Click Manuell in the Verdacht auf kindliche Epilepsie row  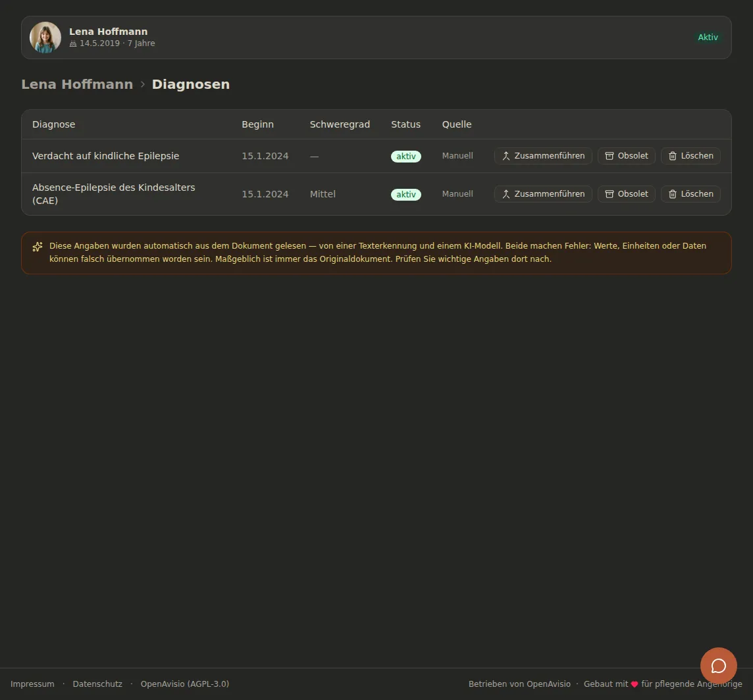(x=457, y=156)
